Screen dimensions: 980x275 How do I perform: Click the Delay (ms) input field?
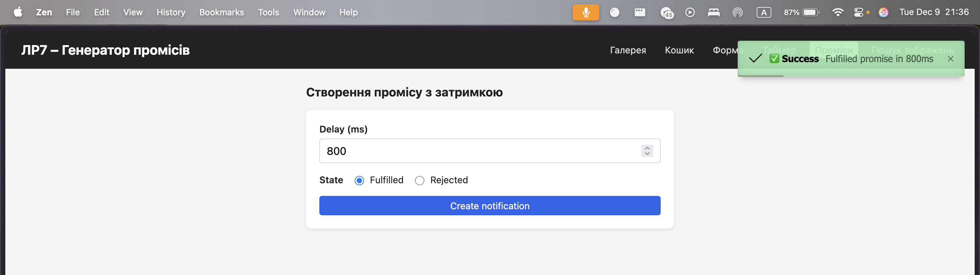click(x=490, y=151)
